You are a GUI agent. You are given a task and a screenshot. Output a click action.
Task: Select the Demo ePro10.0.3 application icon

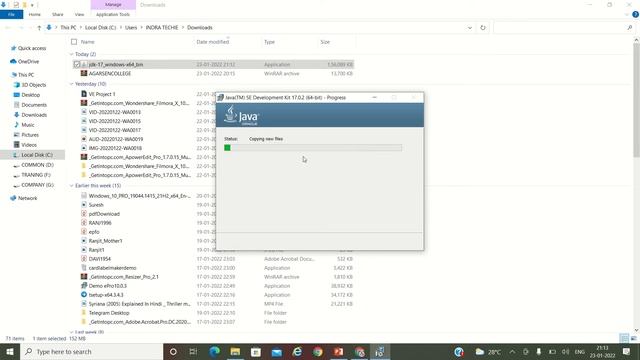(x=84, y=286)
